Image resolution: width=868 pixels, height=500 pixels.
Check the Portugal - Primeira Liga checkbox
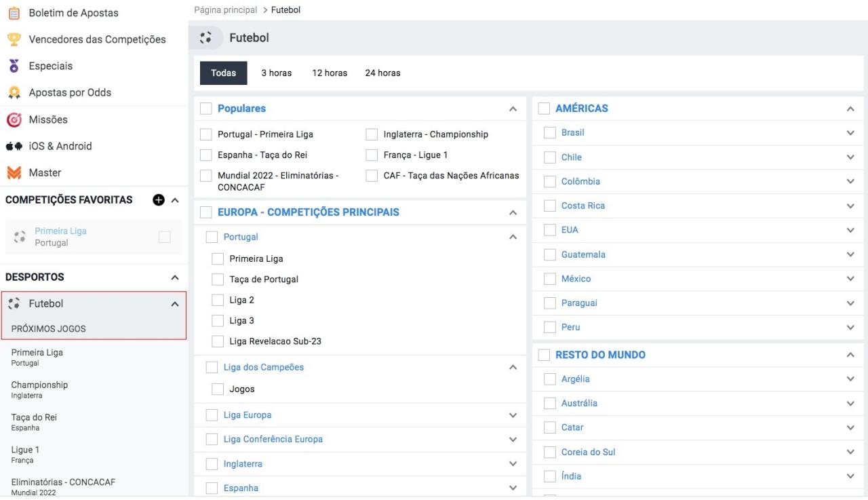206,134
